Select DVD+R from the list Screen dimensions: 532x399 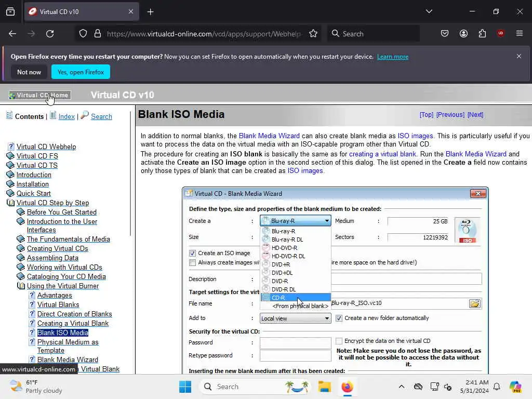coord(296,264)
